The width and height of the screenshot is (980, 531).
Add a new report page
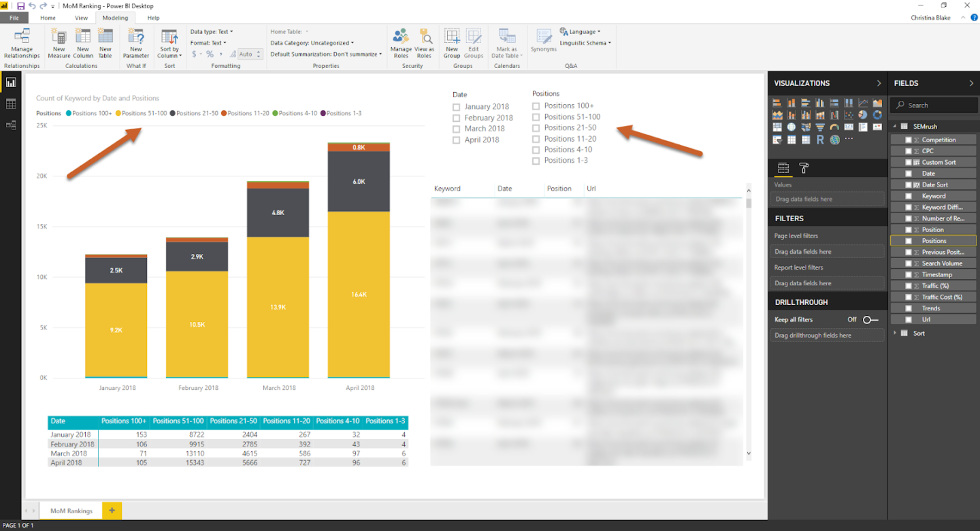pos(112,511)
